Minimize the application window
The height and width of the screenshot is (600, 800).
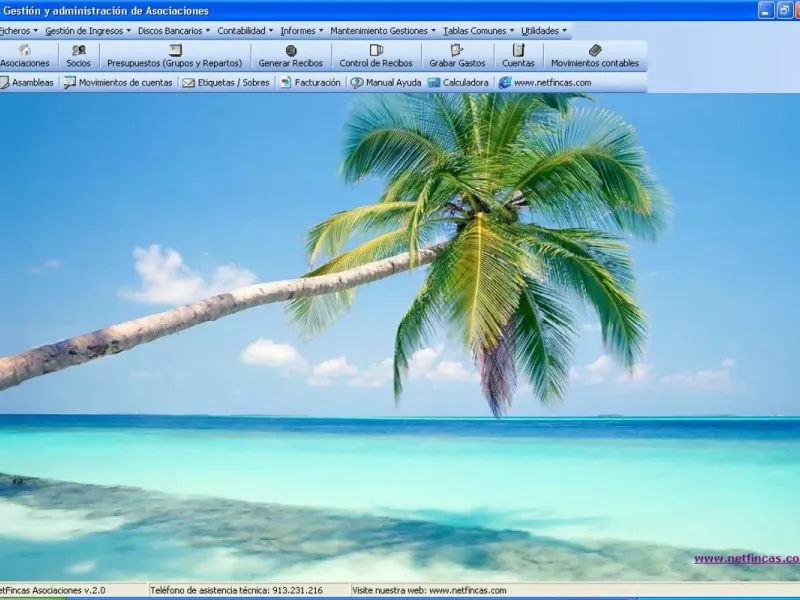coord(766,10)
